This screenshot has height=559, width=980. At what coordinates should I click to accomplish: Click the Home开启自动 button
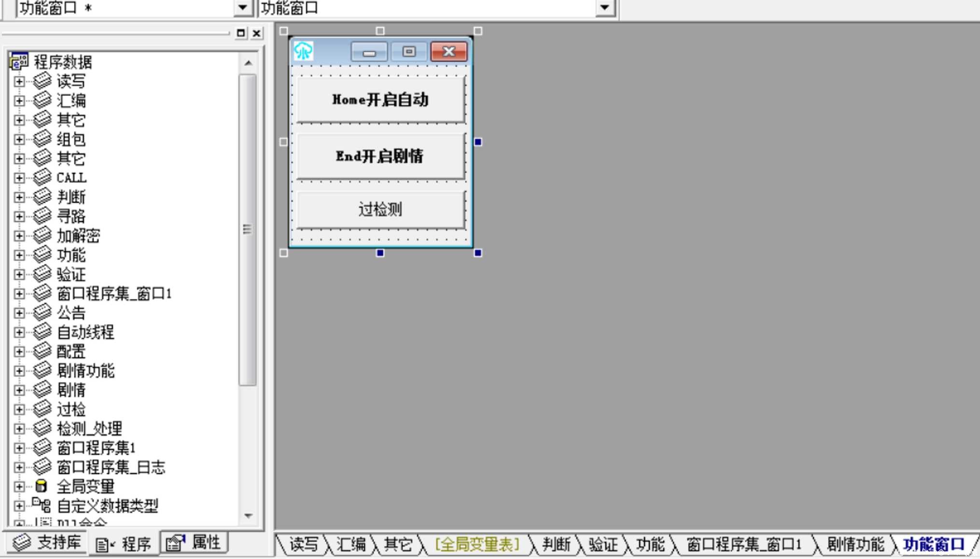[x=380, y=99]
